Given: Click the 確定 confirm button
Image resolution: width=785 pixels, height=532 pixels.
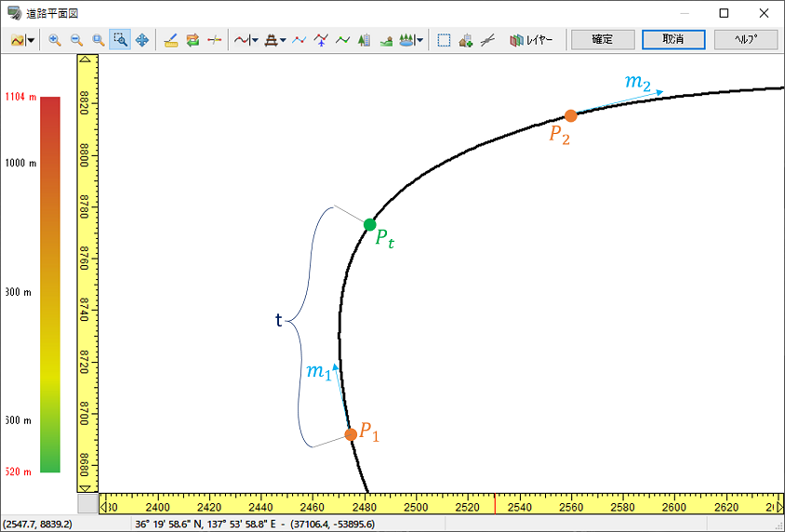Looking at the screenshot, I should tap(602, 40).
